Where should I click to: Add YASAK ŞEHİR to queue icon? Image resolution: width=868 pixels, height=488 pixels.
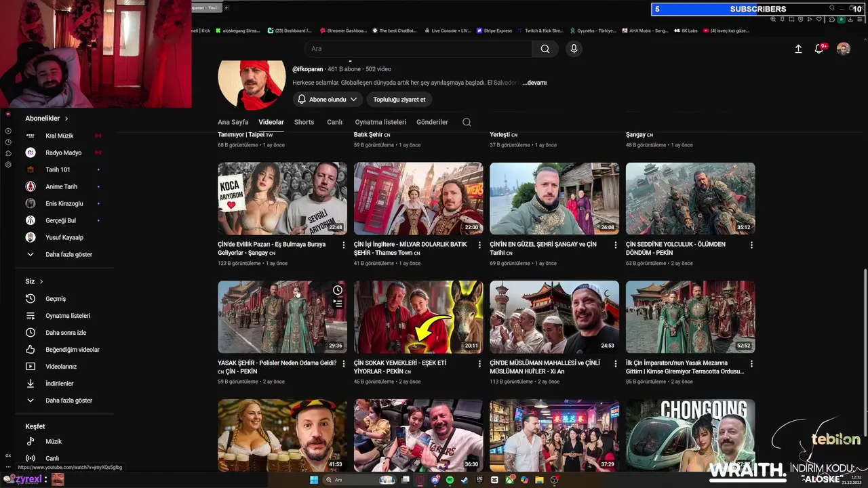tap(338, 304)
